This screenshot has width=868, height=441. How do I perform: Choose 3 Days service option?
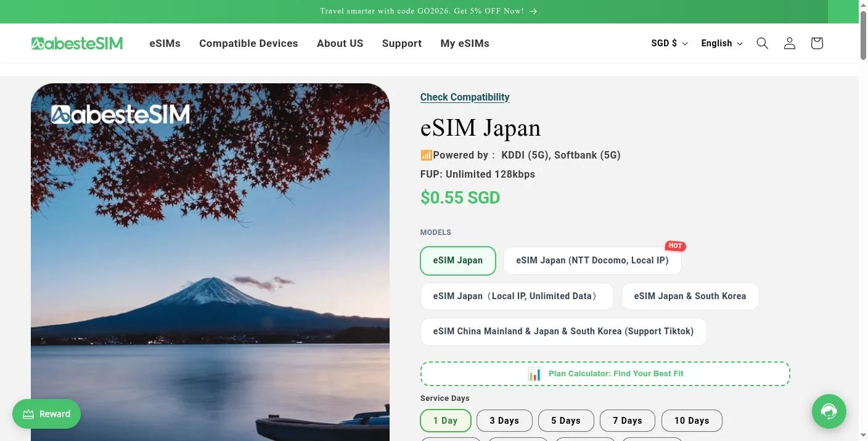[504, 421]
